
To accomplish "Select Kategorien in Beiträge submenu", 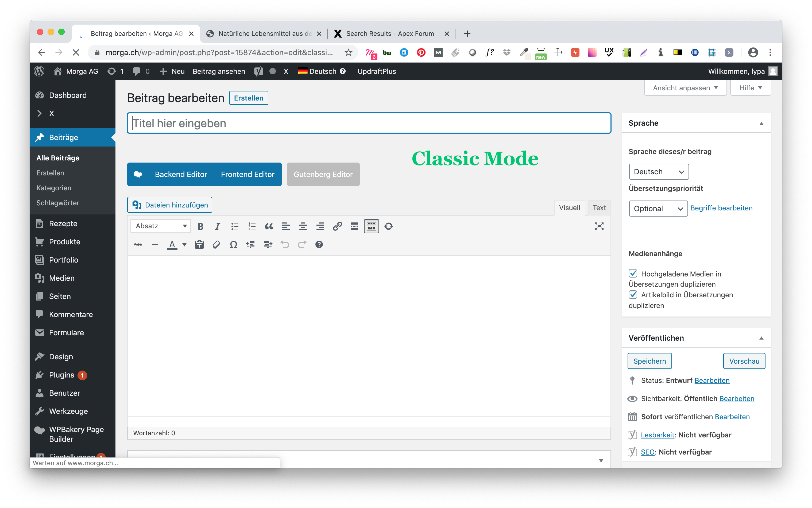I will (54, 188).
